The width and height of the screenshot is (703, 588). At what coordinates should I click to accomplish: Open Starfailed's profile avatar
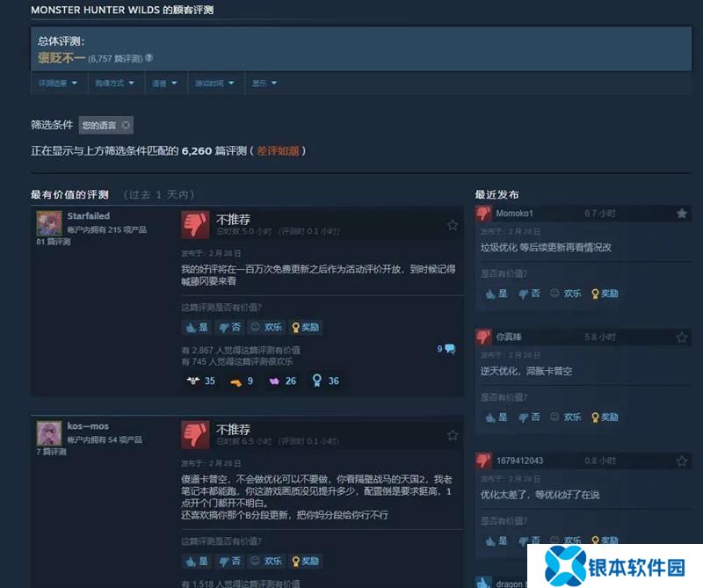(x=49, y=223)
